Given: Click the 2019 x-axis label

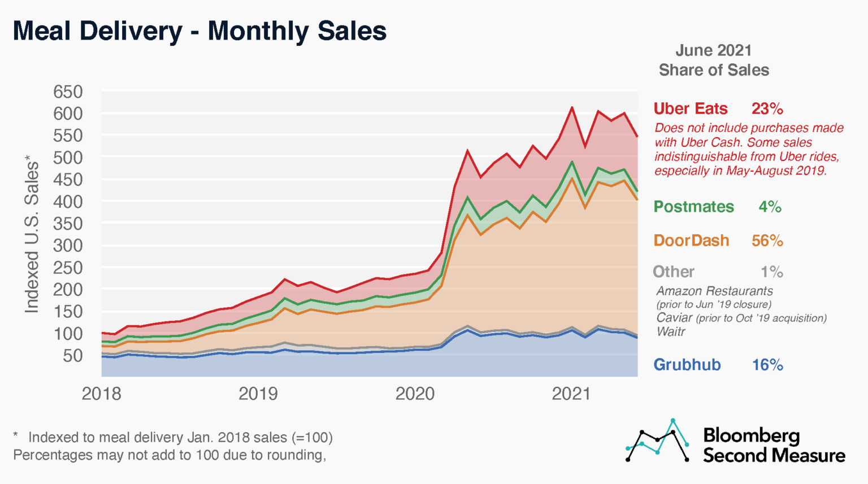Looking at the screenshot, I should pyautogui.click(x=258, y=394).
